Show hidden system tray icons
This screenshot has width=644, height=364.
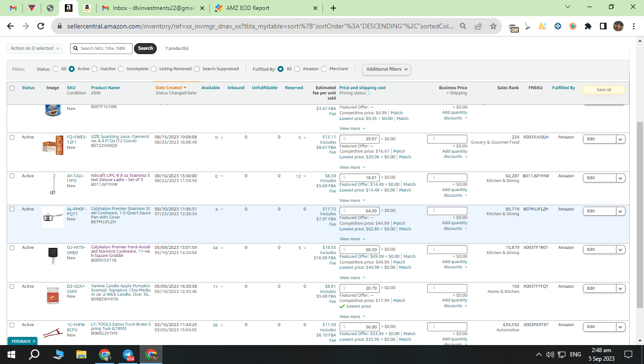[x=539, y=355]
